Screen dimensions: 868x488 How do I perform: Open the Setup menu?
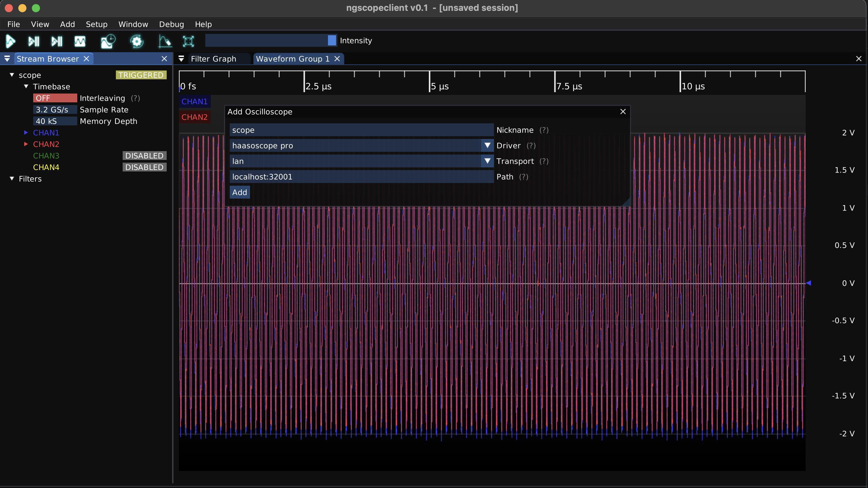96,24
